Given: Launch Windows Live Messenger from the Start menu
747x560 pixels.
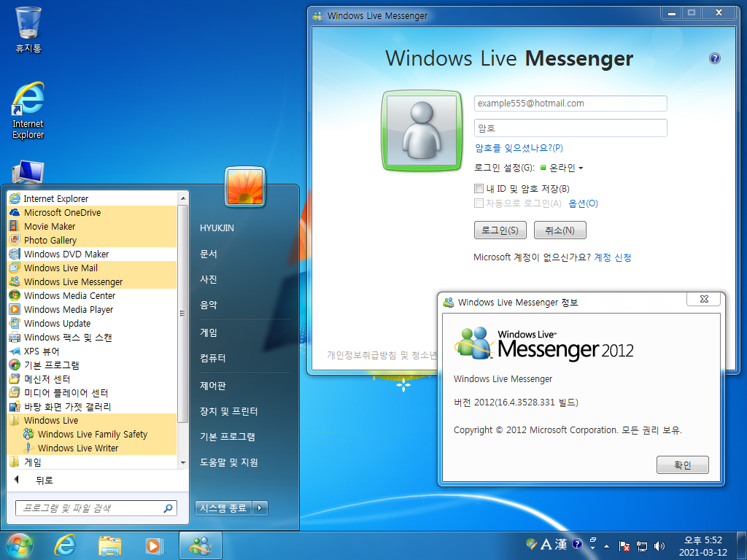Looking at the screenshot, I should pyautogui.click(x=93, y=281).
